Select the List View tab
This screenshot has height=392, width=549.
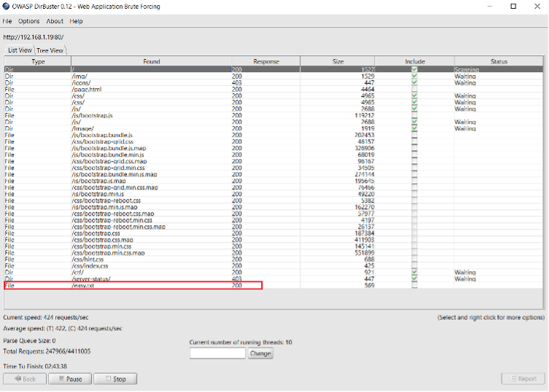tap(20, 50)
